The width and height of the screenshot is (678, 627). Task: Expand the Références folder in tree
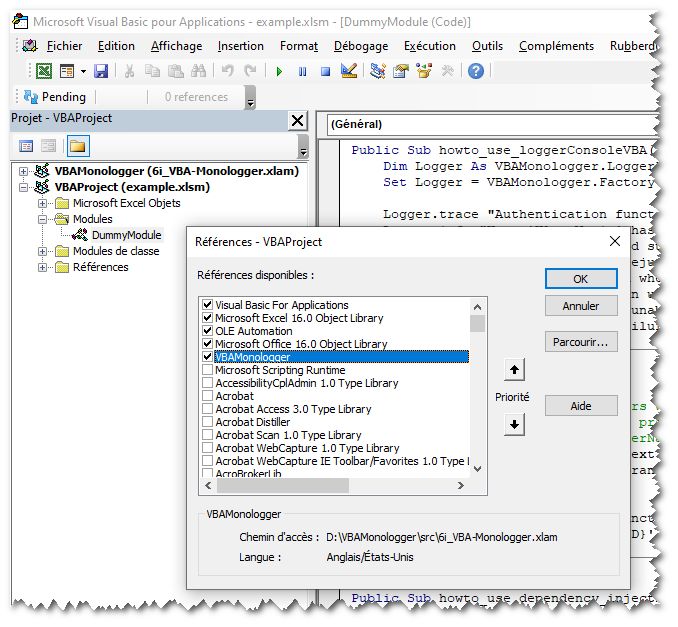tap(42, 267)
